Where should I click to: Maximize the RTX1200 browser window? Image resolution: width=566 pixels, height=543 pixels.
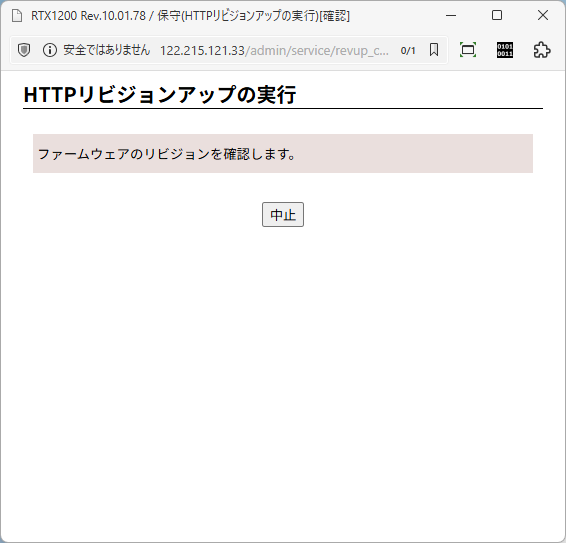(x=497, y=15)
